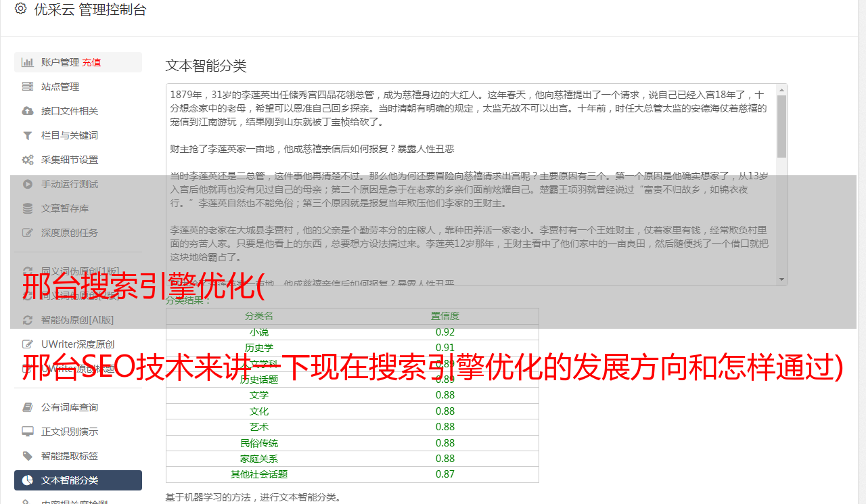
Task: Click the book icon next to 公有词库查询
Action: click(28, 407)
